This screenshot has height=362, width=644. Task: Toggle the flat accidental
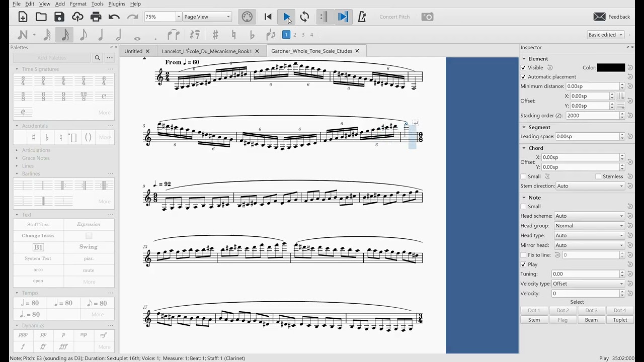(252, 35)
